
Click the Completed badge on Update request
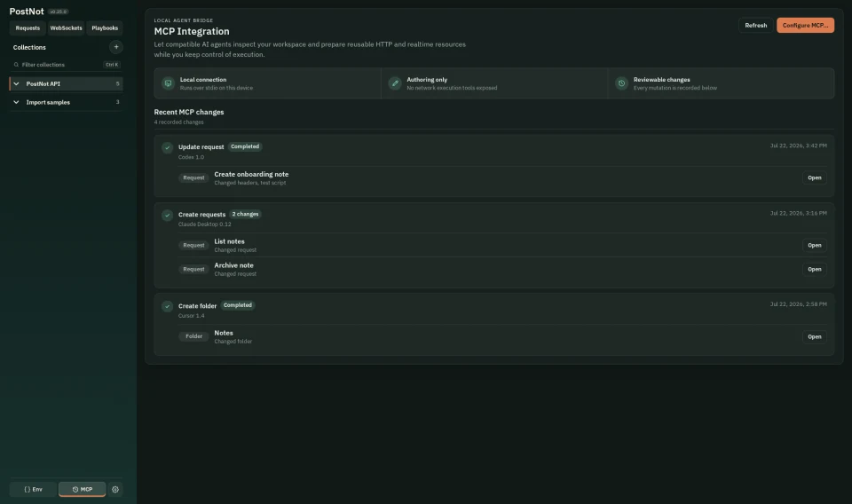[x=245, y=146]
